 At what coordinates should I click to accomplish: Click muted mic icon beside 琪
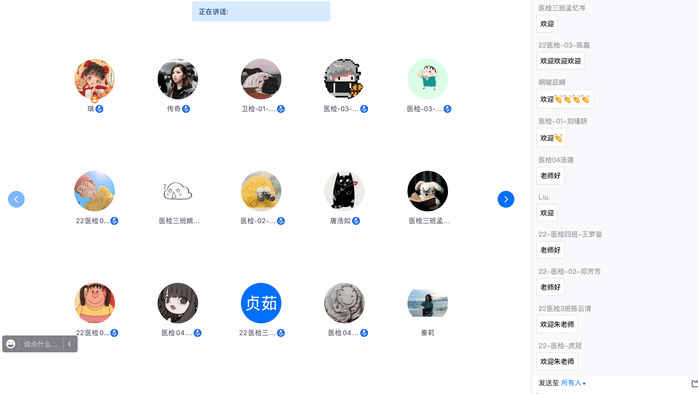click(99, 109)
